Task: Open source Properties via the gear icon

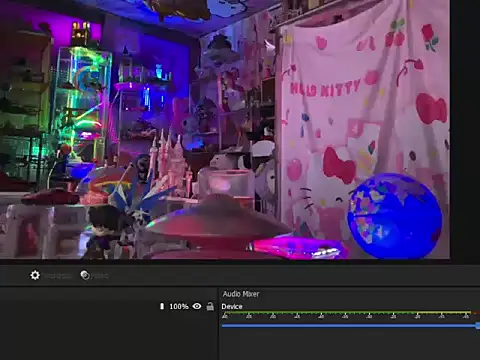Action: [x=35, y=275]
